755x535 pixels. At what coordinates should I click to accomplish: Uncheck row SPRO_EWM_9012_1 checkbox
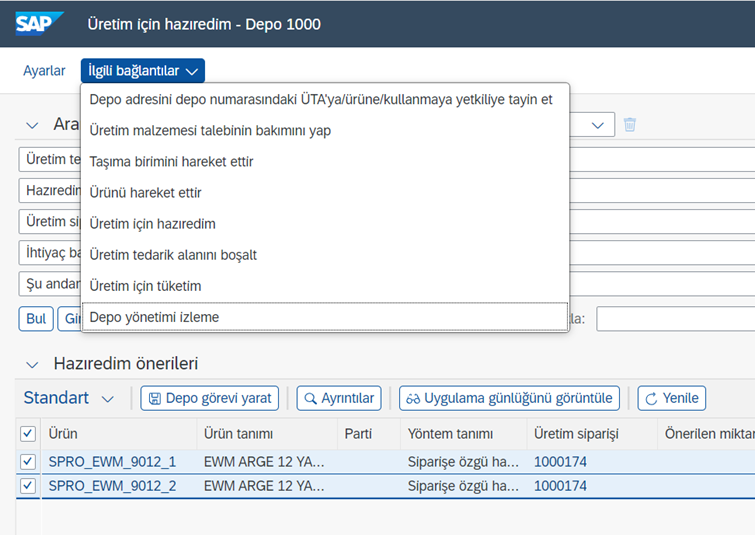point(28,462)
